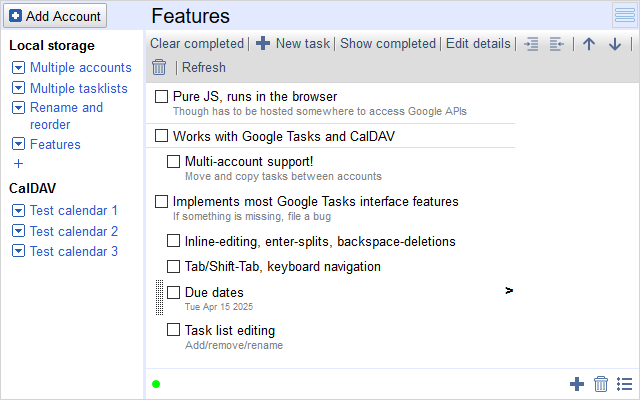The width and height of the screenshot is (640, 400).
Task: Click the bottom-right trash can icon
Action: pyautogui.click(x=601, y=384)
